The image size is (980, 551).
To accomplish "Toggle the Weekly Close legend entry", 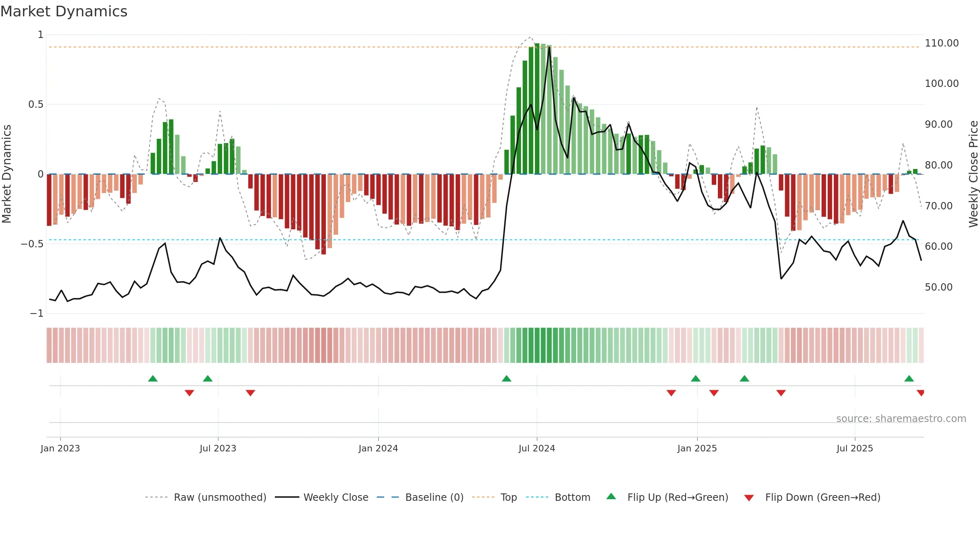I will pyautogui.click(x=321, y=497).
